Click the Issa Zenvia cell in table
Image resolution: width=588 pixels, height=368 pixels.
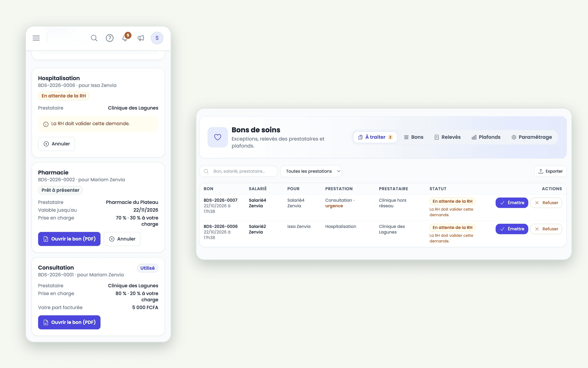[299, 227]
